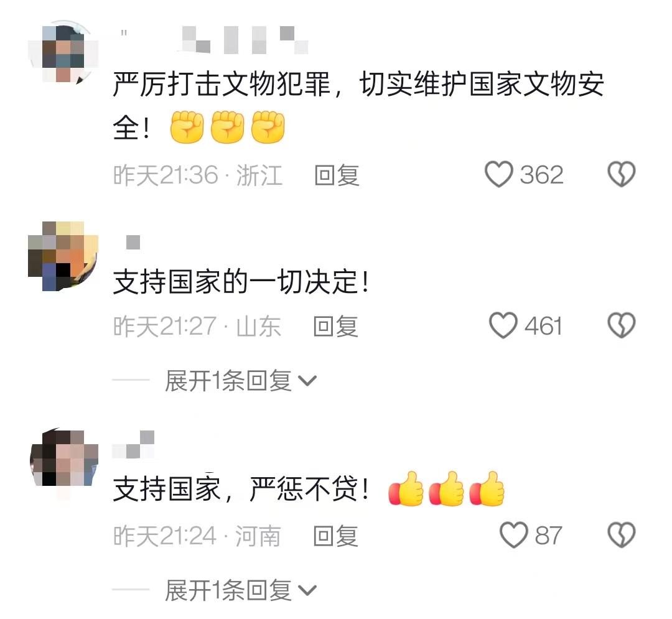Open the third commenter's username
The width and height of the screenshot is (672, 619).
coord(133,445)
